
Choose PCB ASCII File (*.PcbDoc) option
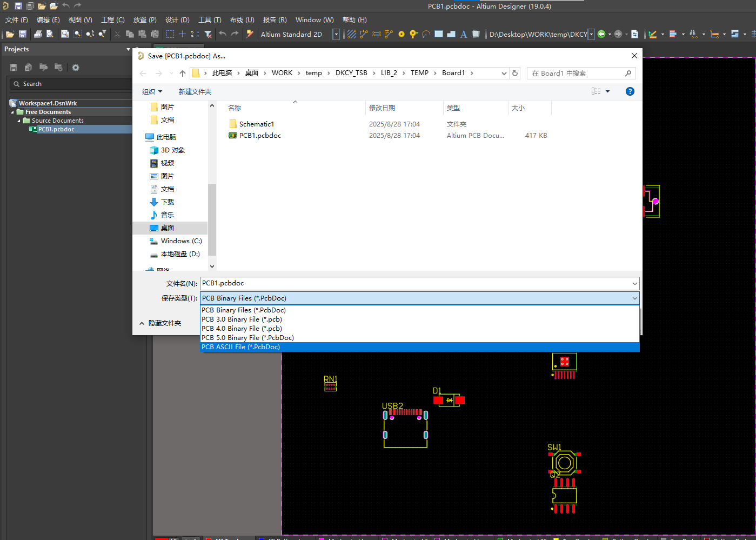(420, 347)
